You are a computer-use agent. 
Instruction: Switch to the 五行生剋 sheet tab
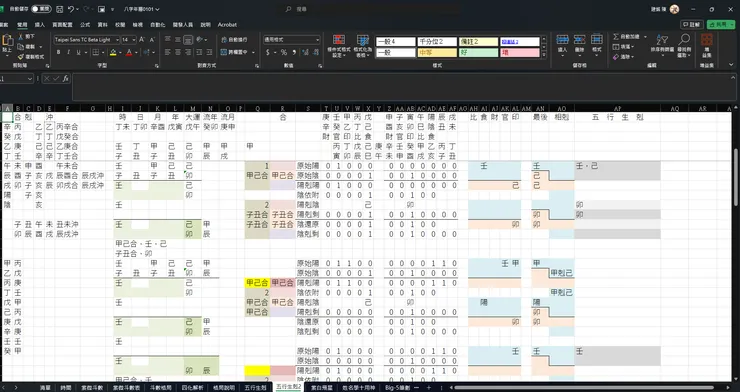255,388
